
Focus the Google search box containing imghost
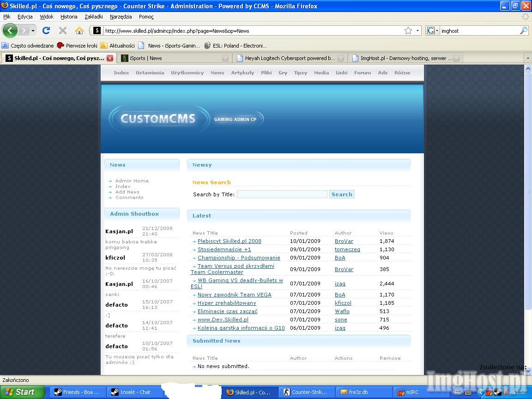pos(479,31)
